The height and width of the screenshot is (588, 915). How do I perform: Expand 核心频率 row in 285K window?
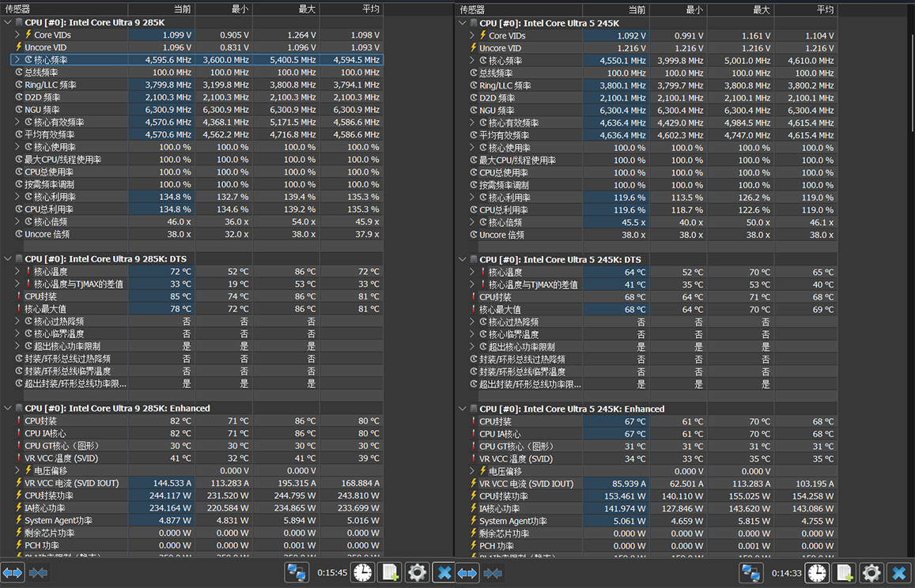coord(17,59)
